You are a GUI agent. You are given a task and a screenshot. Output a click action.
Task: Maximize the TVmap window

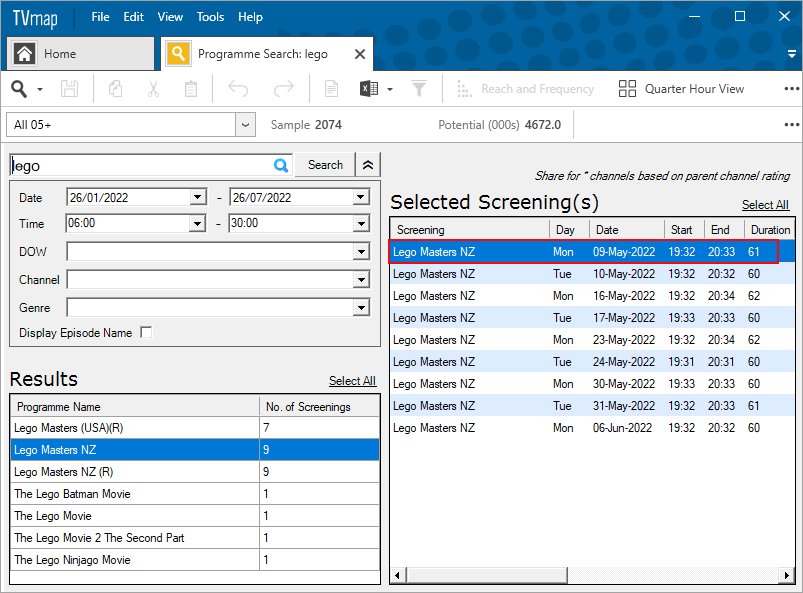tap(739, 16)
